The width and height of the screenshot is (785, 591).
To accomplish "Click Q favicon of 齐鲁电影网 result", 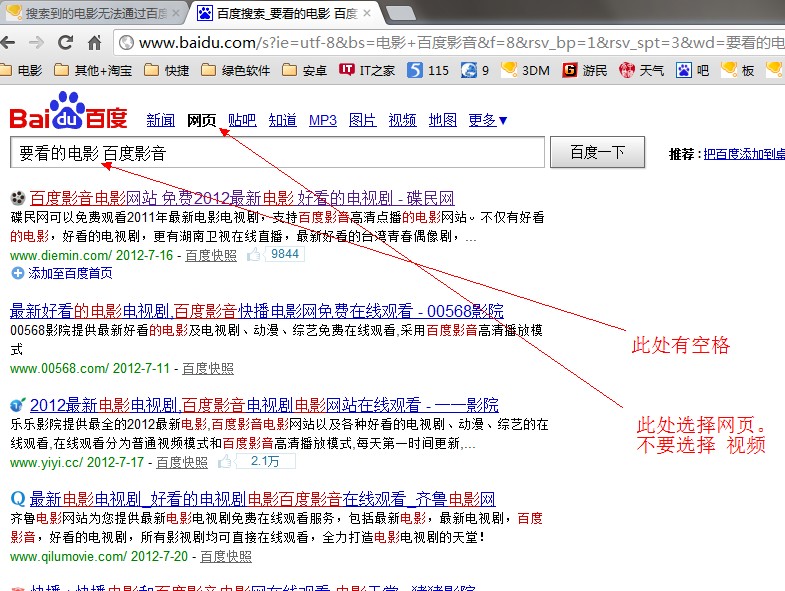I will click(x=18, y=499).
